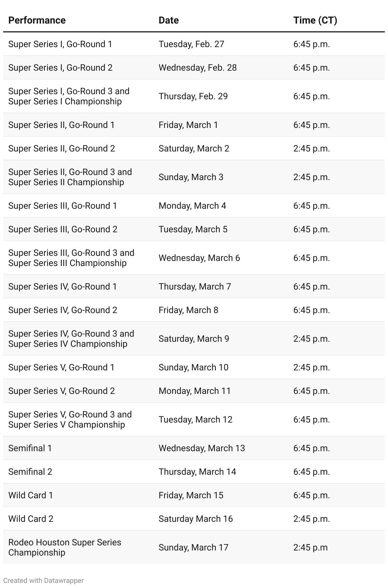The width and height of the screenshot is (388, 588).
Task: Select the Wild Card 1 row
Action: tap(194, 495)
